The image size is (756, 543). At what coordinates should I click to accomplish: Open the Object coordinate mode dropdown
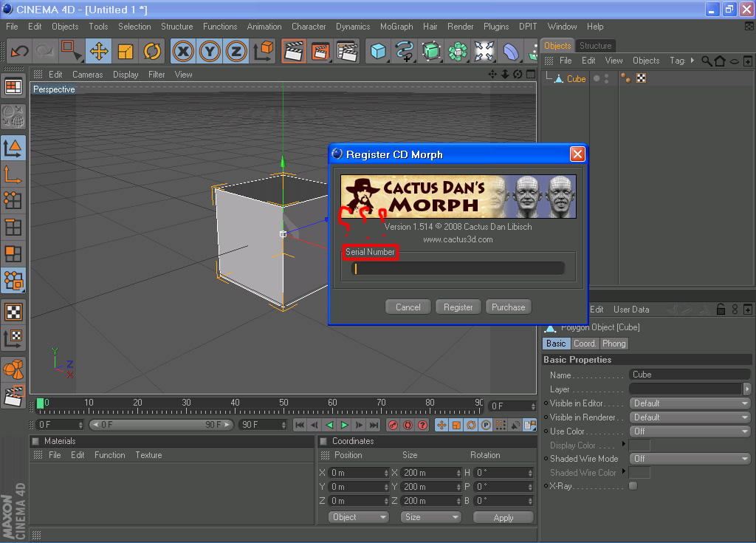coord(358,517)
